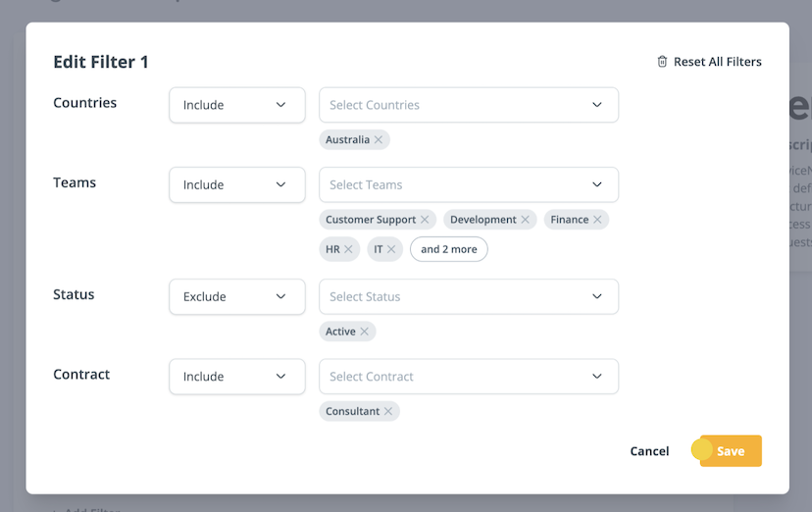This screenshot has height=512, width=812.
Task: Remove the Active status tag
Action: pyautogui.click(x=364, y=332)
